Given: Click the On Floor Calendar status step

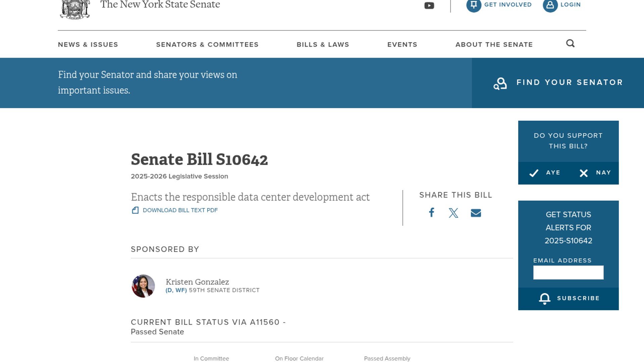Looking at the screenshot, I should pos(299,359).
